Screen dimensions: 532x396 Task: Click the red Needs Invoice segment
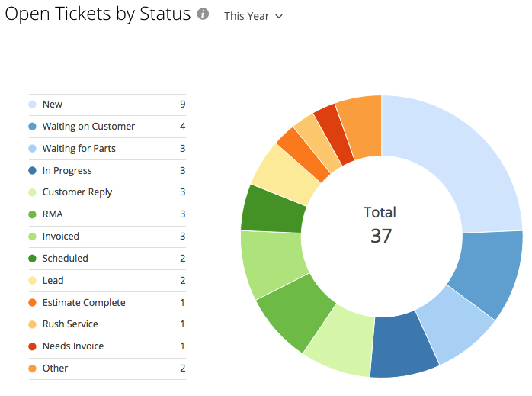[x=334, y=133]
